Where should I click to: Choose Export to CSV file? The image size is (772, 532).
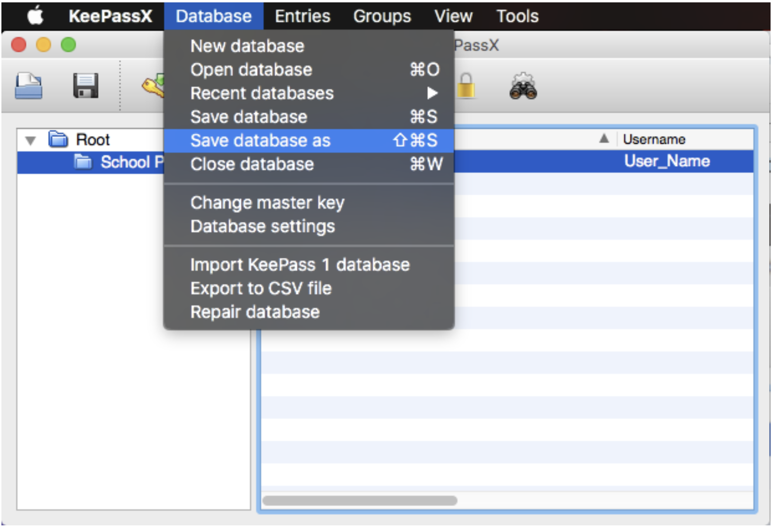coord(261,288)
